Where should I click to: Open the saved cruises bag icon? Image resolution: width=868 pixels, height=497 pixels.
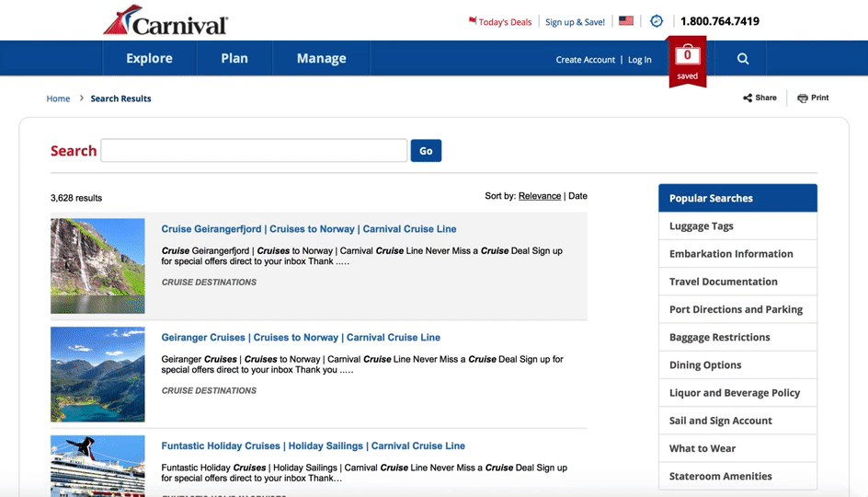point(687,58)
